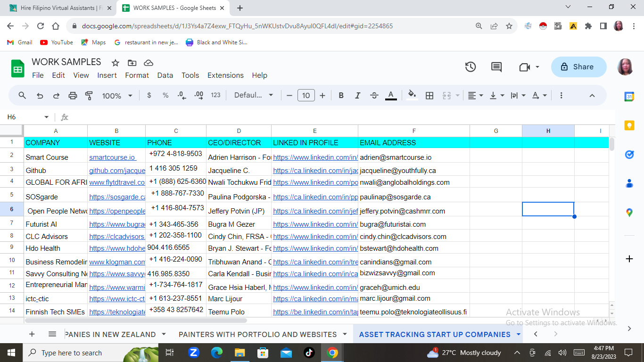Increase decimal places

click(x=199, y=95)
